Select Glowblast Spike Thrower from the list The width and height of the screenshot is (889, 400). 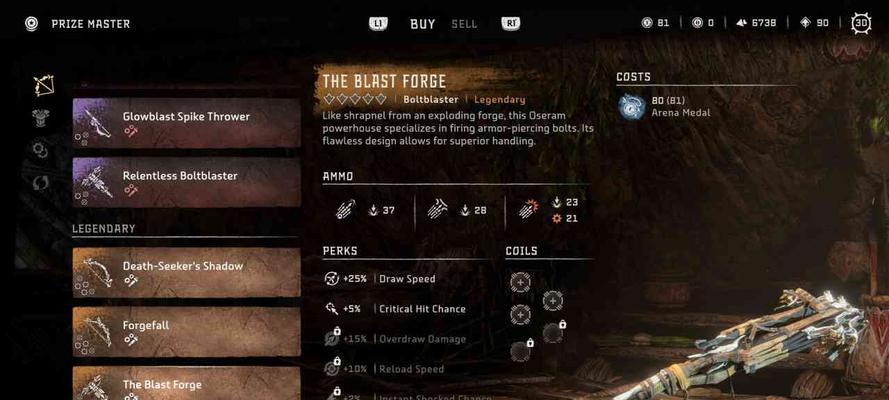point(187,123)
